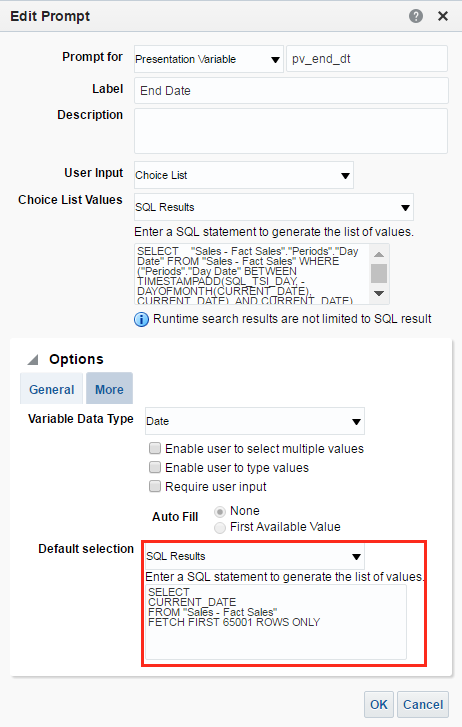Open the User Input Choice List dropdown
The image size is (462, 727).
click(x=244, y=175)
